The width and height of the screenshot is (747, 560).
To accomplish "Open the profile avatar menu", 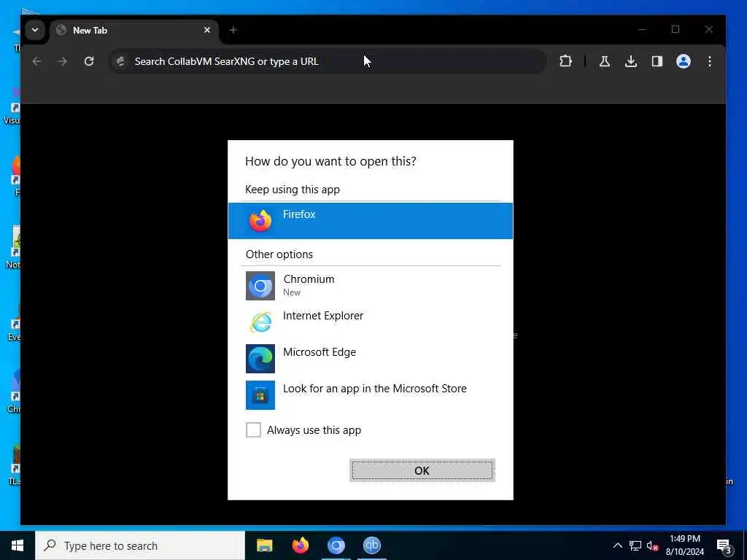I will [683, 61].
